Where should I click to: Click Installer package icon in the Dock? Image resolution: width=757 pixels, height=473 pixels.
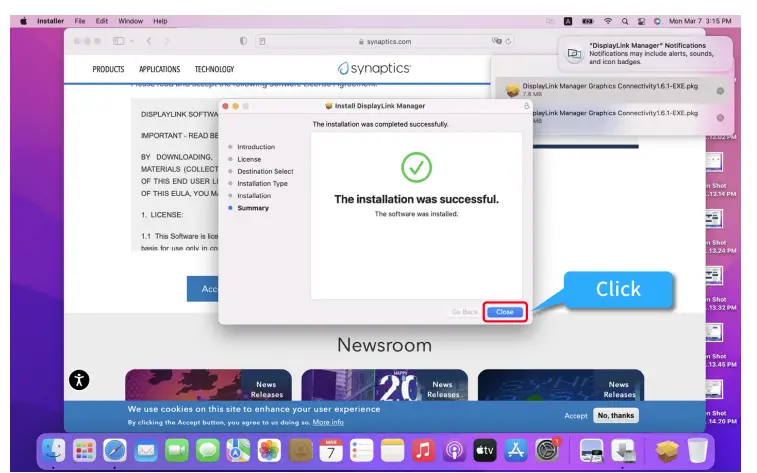[667, 451]
